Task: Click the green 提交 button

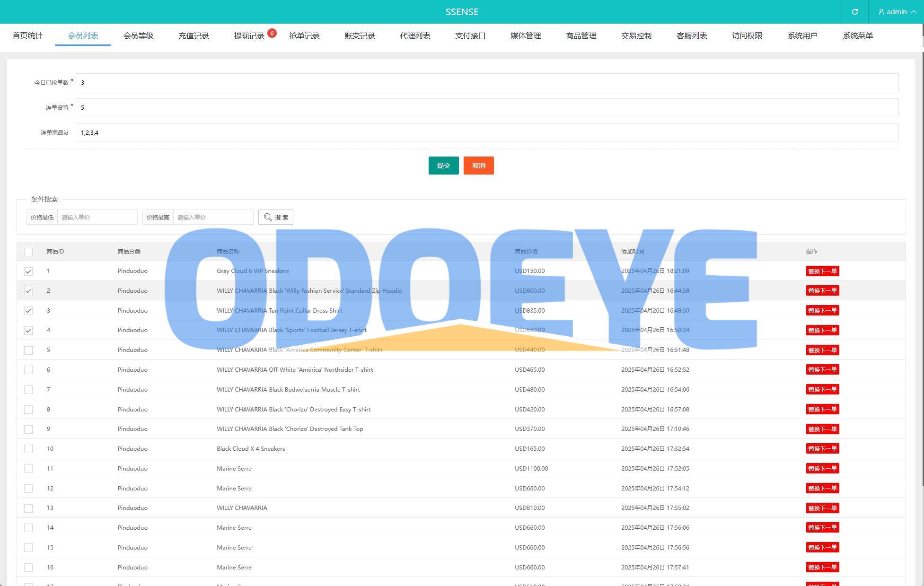Action: click(x=443, y=166)
